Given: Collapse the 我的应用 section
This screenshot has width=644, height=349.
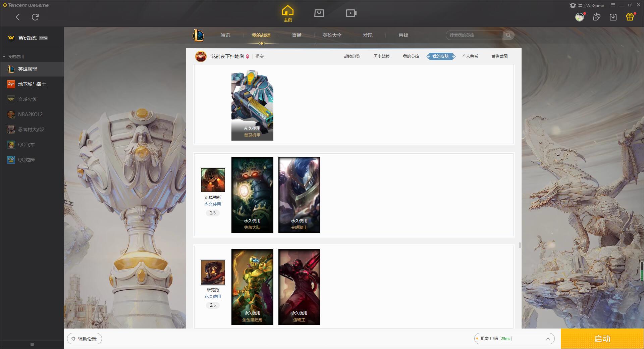Looking at the screenshot, I should pyautogui.click(x=13, y=56).
